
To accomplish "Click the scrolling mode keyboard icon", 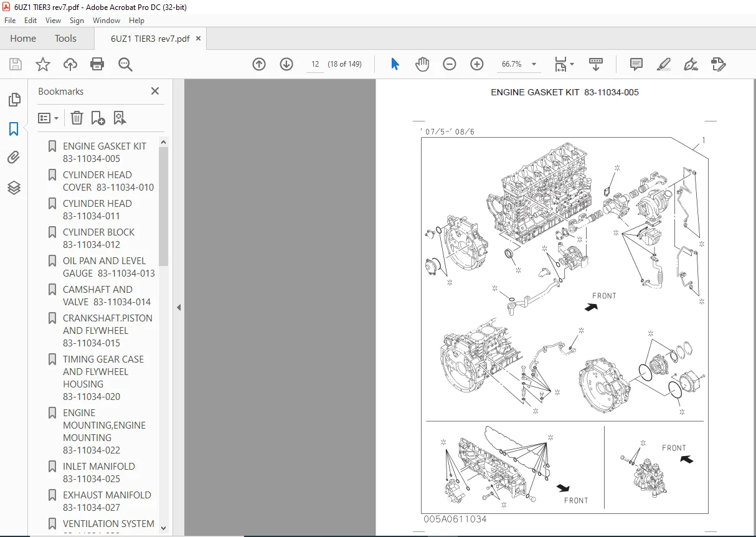I will [x=596, y=64].
